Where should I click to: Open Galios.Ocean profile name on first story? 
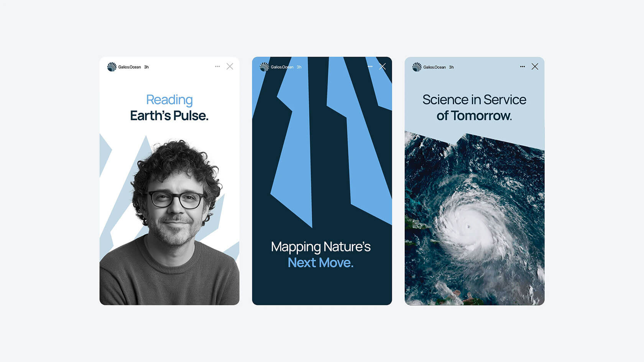130,67
